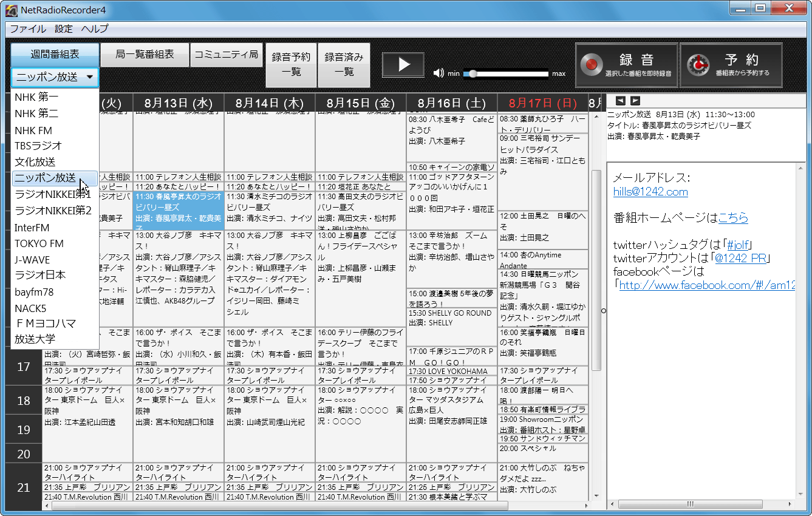Select 11:30 高田文夫 program on Friday
The height and width of the screenshot is (516, 812).
pos(361,210)
